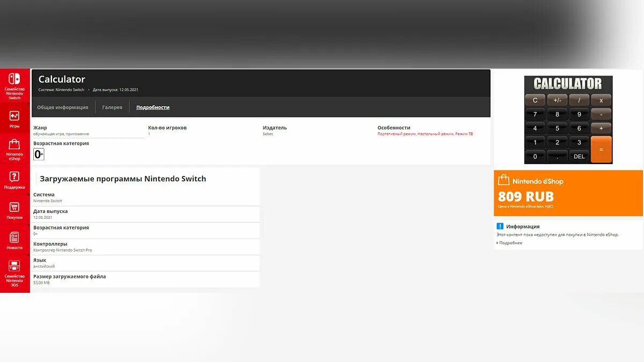
Task: Switch to the Галерея tab
Action: (112, 107)
